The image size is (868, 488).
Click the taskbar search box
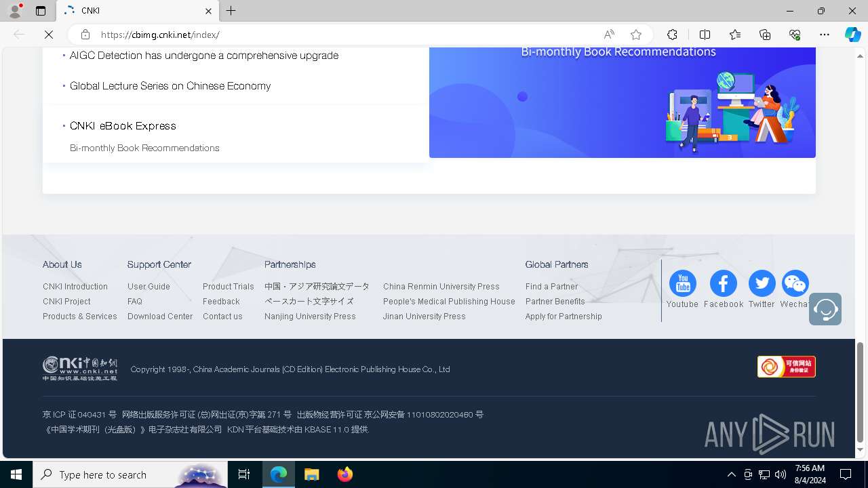(129, 474)
